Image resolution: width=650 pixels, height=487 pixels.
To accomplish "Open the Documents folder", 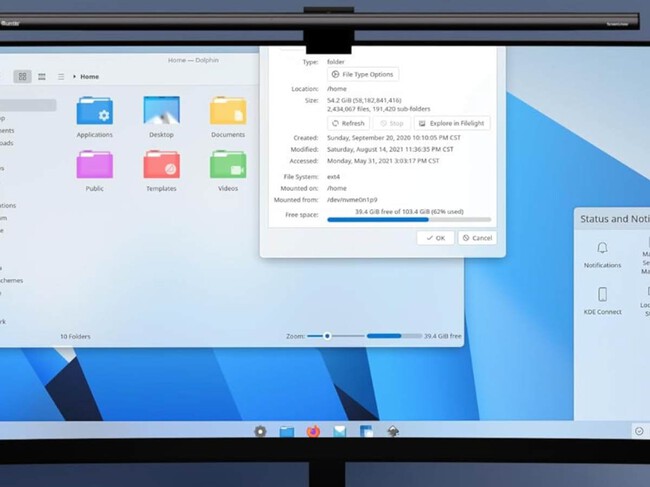I will [x=228, y=111].
